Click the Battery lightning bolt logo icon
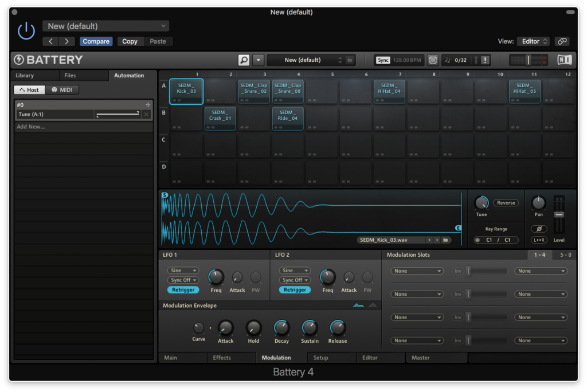Screen dimensions: 587x392 point(19,60)
